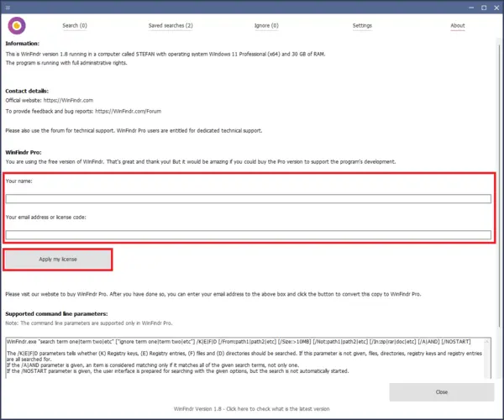Click the Your name: label

(19, 181)
